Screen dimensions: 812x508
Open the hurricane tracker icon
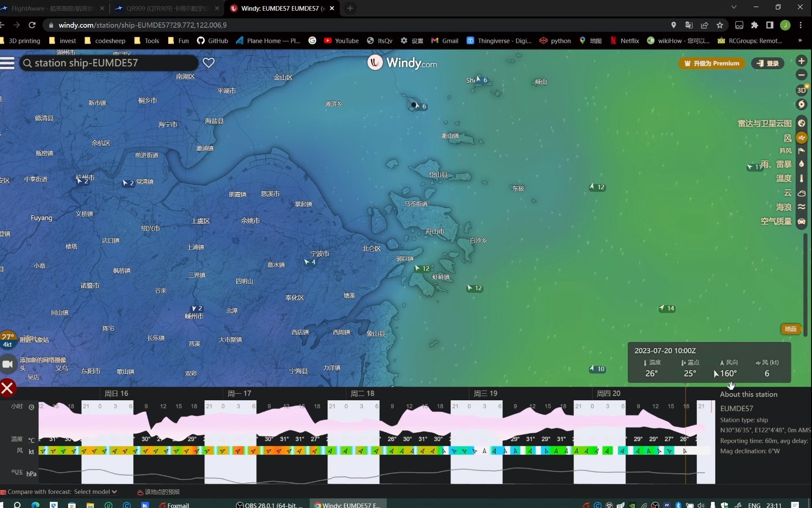[x=802, y=104]
